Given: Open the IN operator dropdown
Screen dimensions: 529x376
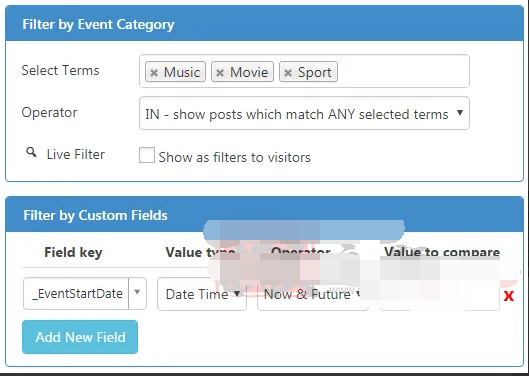Looking at the screenshot, I should [x=304, y=113].
